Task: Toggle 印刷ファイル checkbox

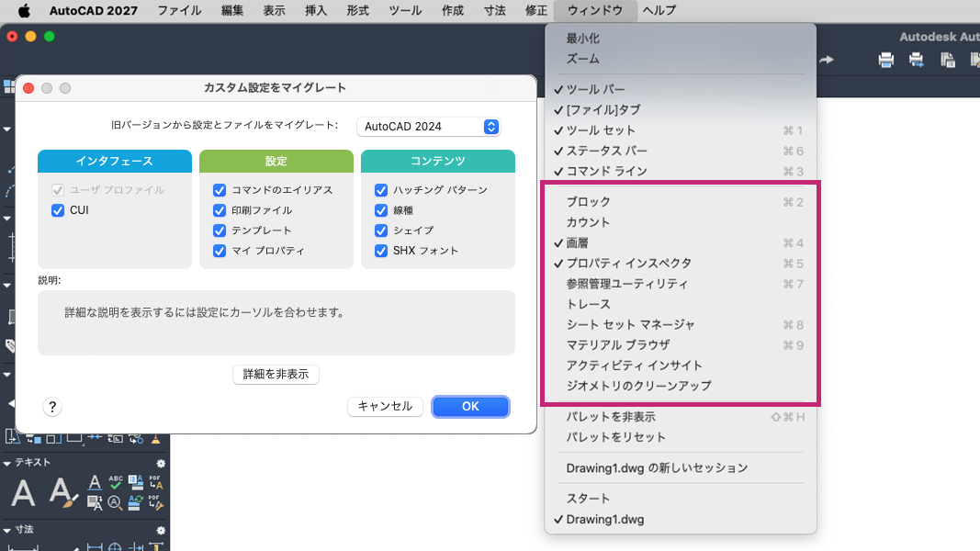Action: coord(220,210)
